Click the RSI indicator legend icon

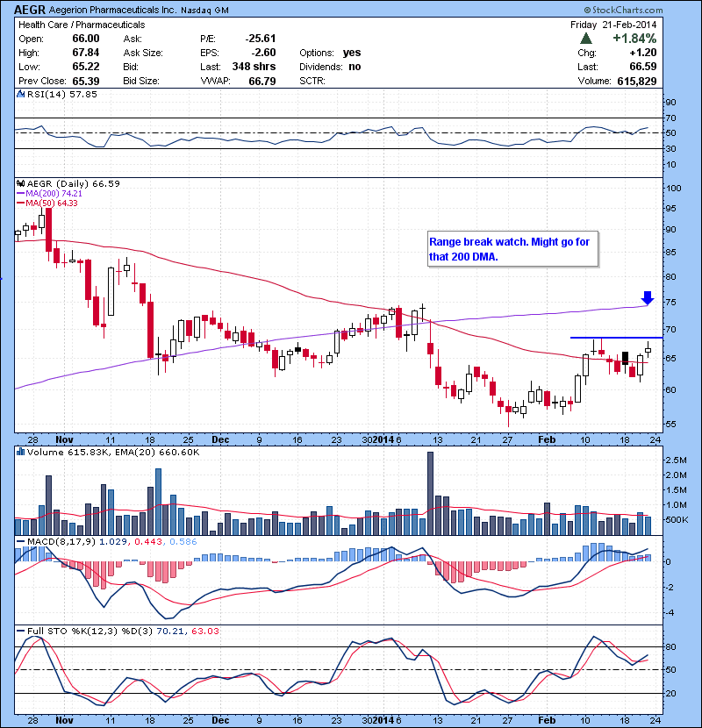tap(20, 94)
